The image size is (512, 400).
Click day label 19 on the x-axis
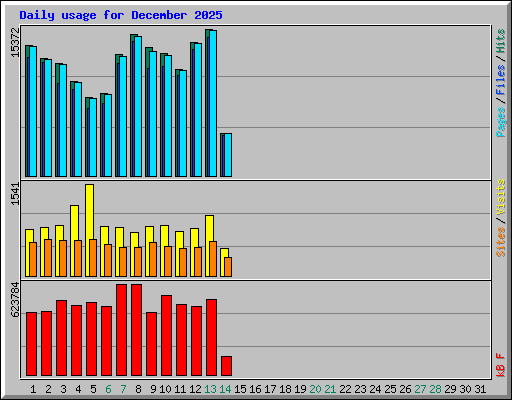pyautogui.click(x=300, y=389)
